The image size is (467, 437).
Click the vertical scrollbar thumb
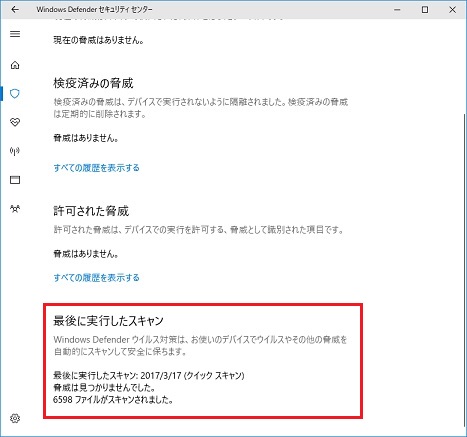[x=465, y=270]
